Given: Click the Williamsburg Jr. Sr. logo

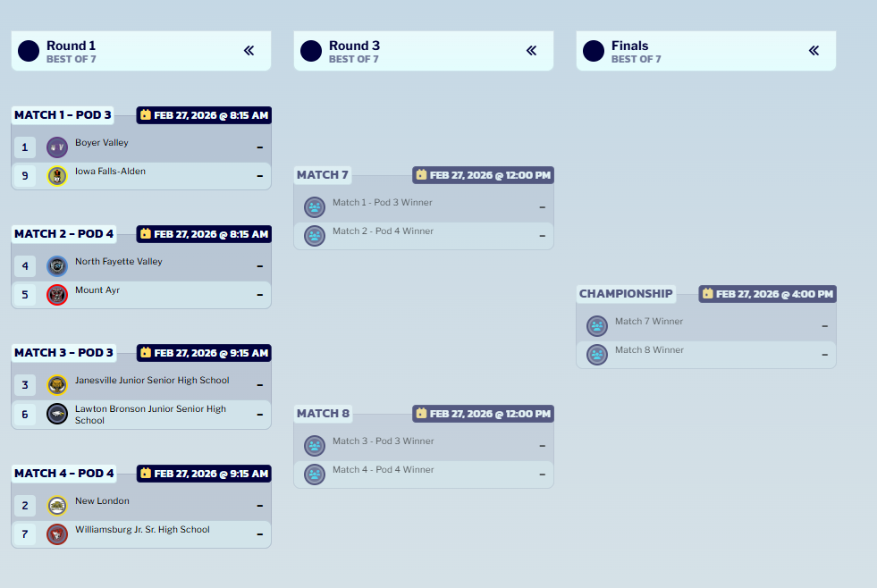Looking at the screenshot, I should tap(56, 533).
